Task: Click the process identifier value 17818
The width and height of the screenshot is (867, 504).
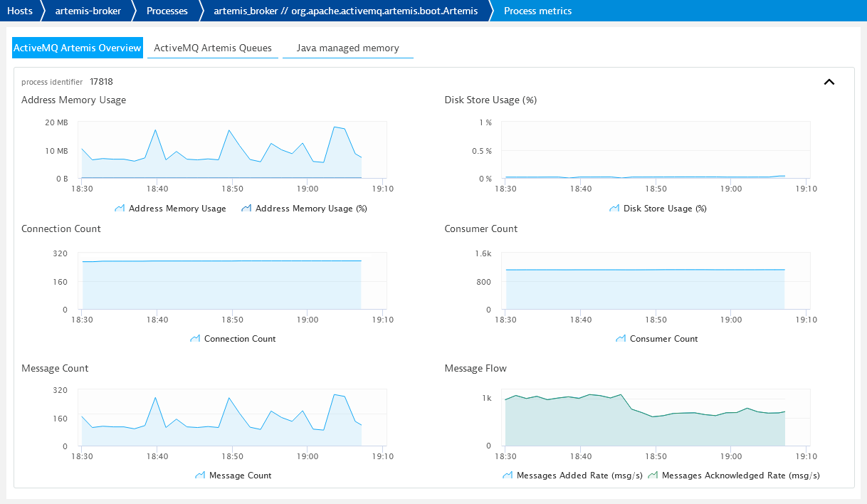Action: (x=101, y=82)
